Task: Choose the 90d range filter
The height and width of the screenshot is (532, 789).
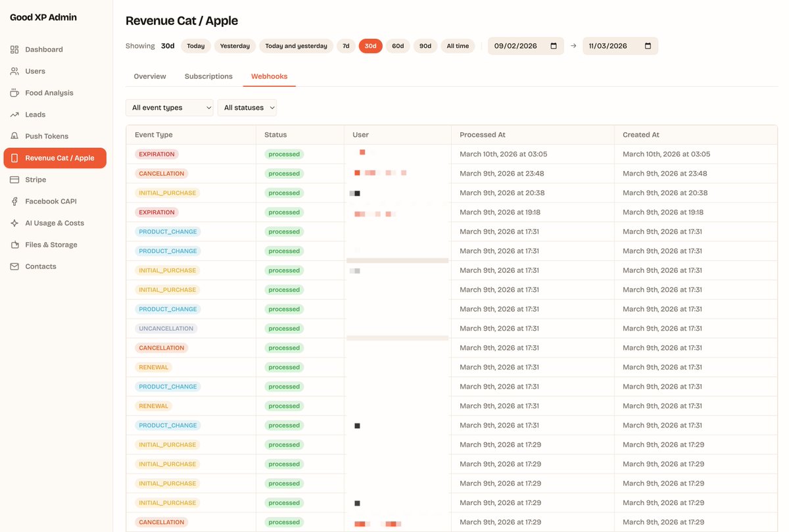Action: pos(425,46)
